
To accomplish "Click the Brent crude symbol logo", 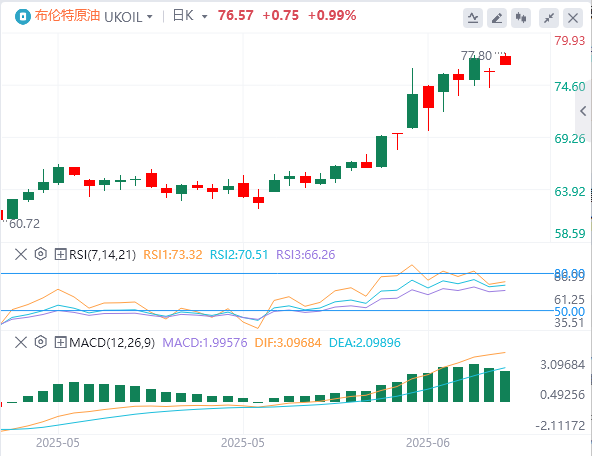I will click(x=23, y=17).
